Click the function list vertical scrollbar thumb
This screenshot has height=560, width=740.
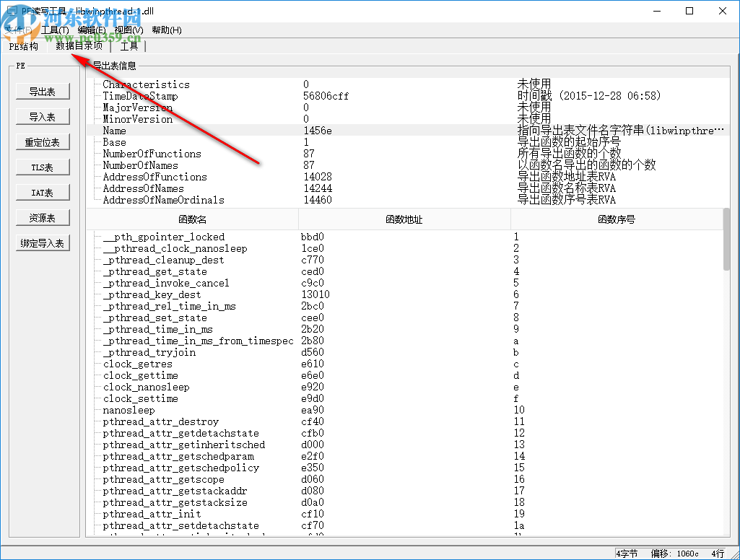726,239
